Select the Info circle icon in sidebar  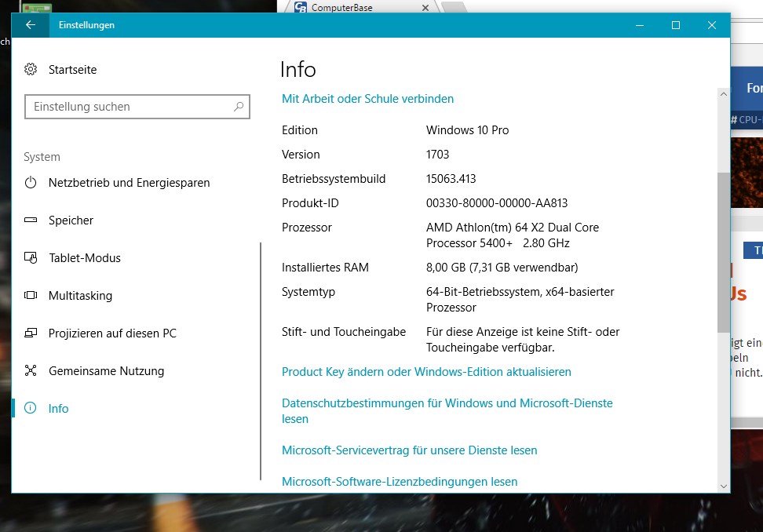30,408
